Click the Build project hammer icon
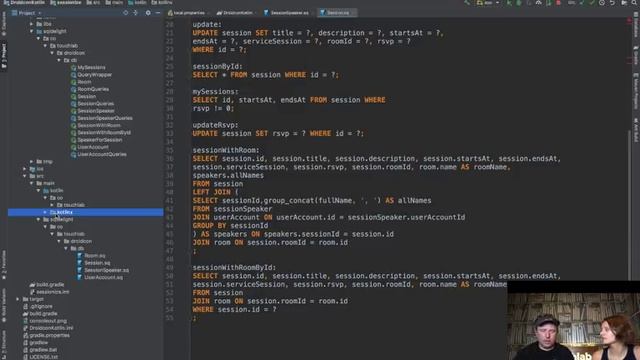640x360 pixels. [x=467, y=2]
